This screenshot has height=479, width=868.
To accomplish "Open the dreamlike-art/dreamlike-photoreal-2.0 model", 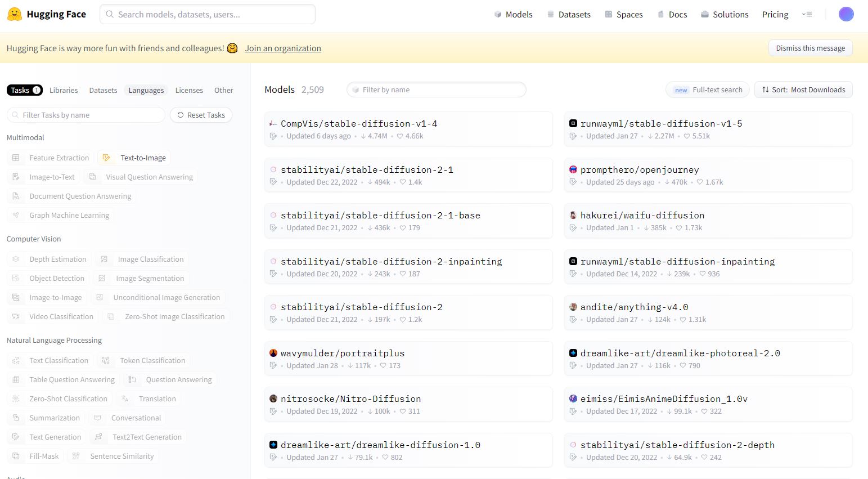I will tap(708, 359).
